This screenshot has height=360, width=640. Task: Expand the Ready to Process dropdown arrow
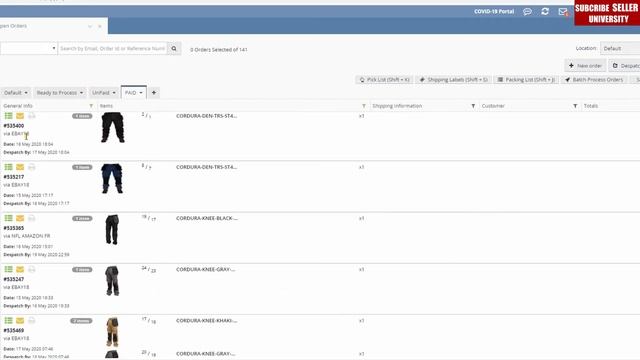[81, 93]
